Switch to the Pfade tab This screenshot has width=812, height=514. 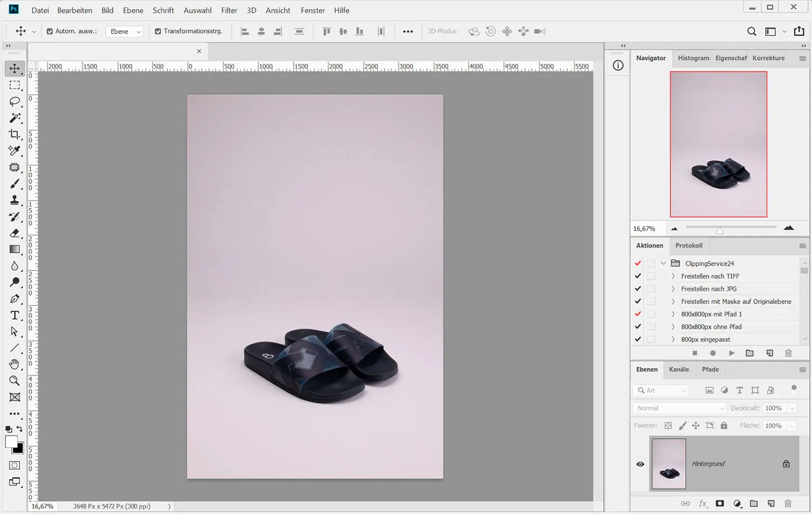710,370
